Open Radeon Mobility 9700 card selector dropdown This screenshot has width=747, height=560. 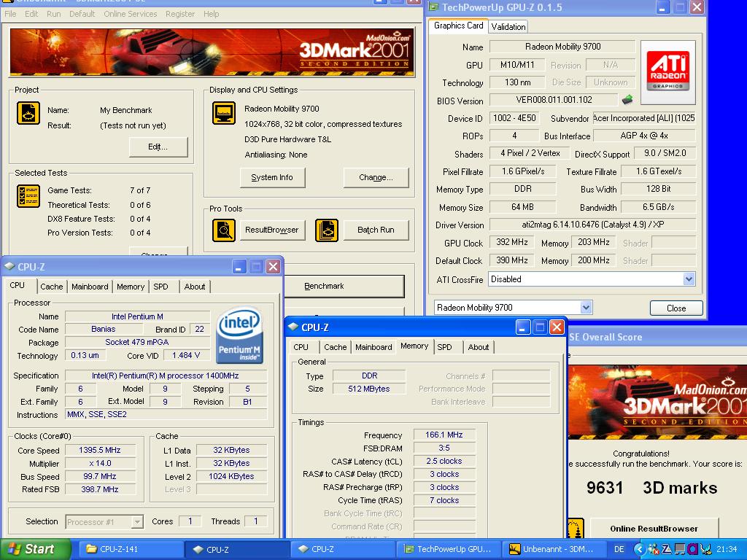[586, 308]
